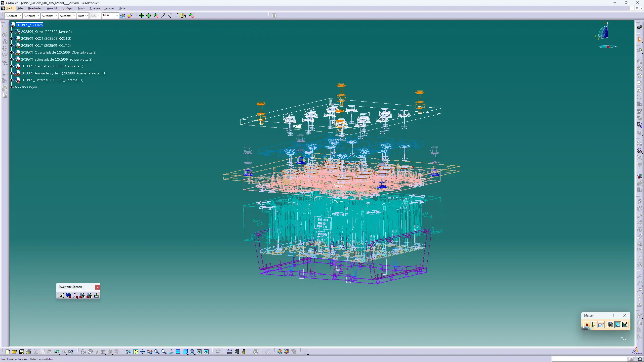Screen dimensions: 644x362
Task: Select 202809_Gasplatte in the tree
Action: pyautogui.click(x=52, y=66)
